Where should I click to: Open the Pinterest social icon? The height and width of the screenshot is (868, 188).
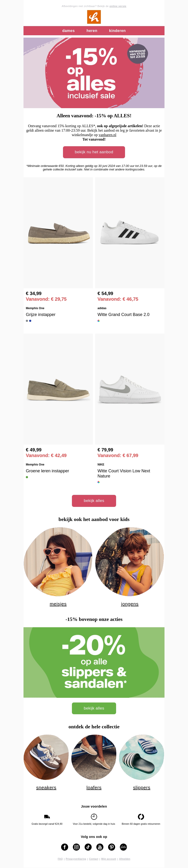tap(112, 847)
